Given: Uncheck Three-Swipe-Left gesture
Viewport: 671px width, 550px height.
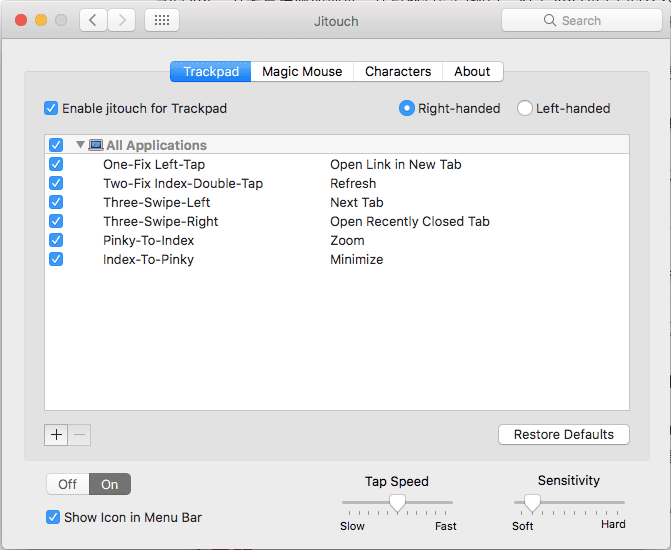Looking at the screenshot, I should point(56,202).
